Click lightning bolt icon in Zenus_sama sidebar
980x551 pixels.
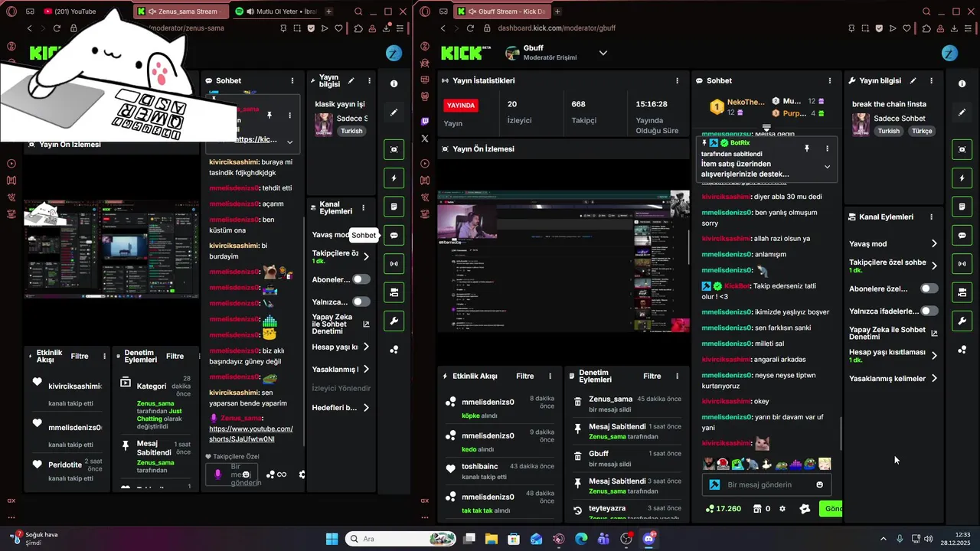[394, 178]
